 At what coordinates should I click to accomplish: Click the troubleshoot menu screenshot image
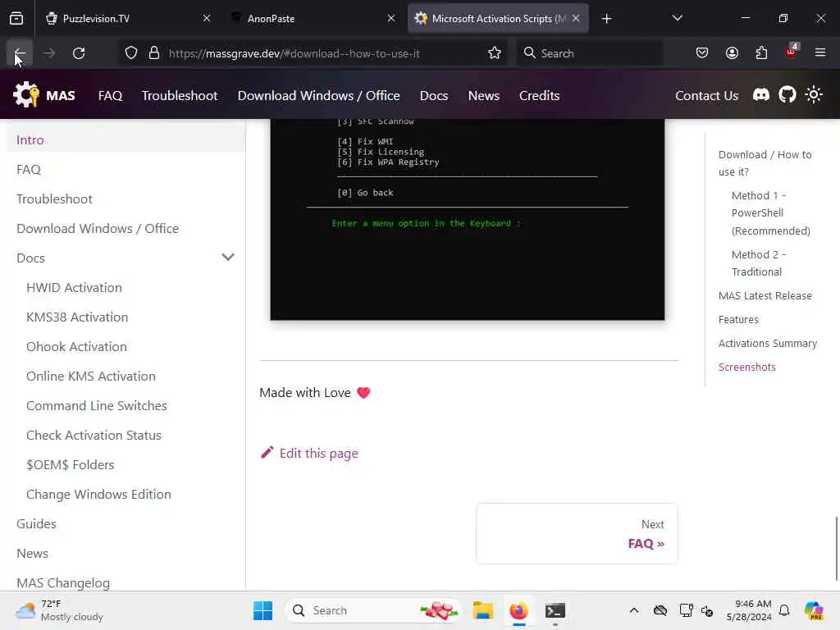pos(467,220)
